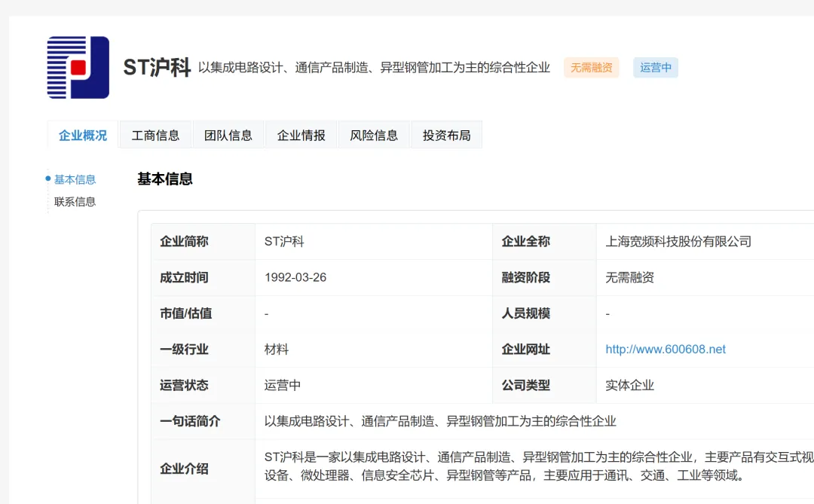Viewport: 814px width, 504px height.
Task: Click the 一句话简介 label cell
Action: tap(203, 421)
